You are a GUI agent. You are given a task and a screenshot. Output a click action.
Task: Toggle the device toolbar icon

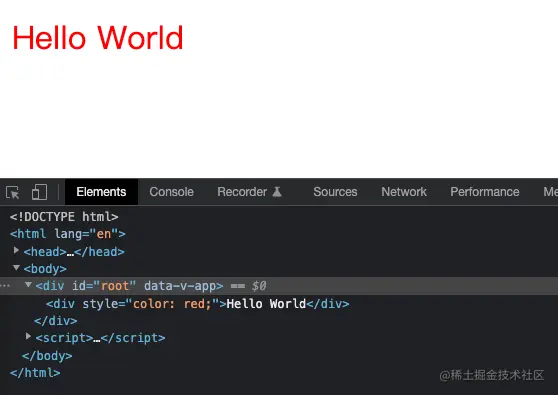pyautogui.click(x=39, y=192)
